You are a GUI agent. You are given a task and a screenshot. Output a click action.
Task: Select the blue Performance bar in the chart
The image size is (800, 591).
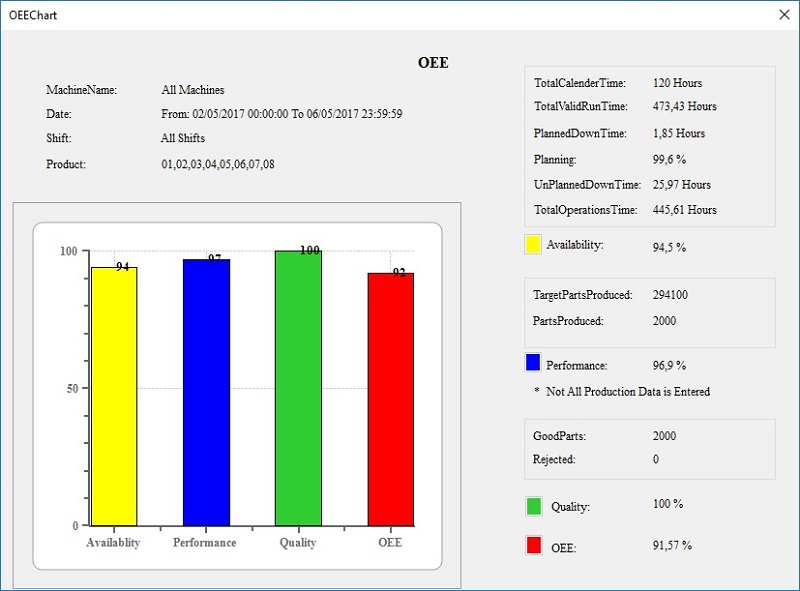204,390
